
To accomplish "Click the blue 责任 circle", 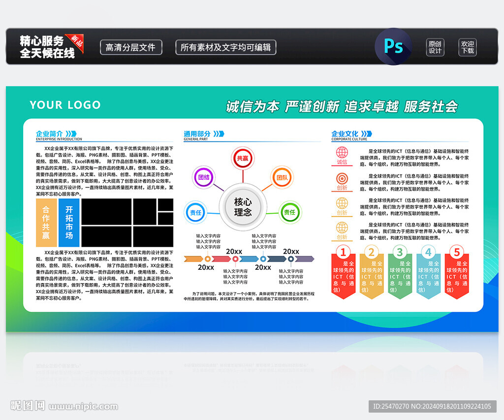I will coord(196,212).
